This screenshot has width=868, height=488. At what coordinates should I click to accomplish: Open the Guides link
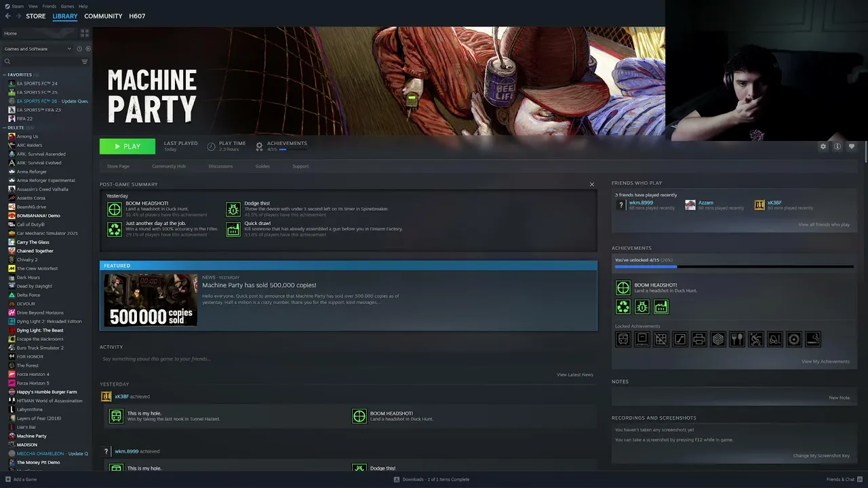262,166
